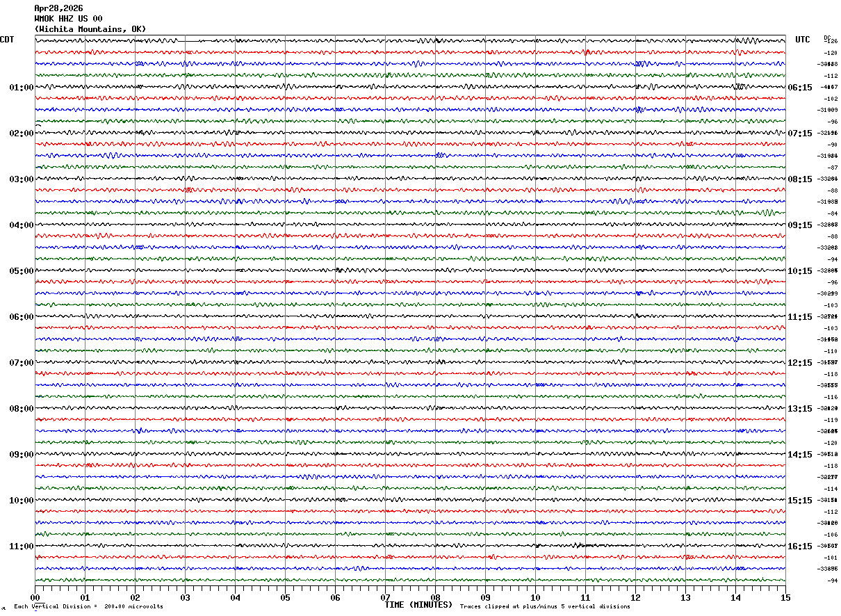The width and height of the screenshot is (841, 616).
Task: Click the 16:15 UTC time label
Action: coord(799,546)
